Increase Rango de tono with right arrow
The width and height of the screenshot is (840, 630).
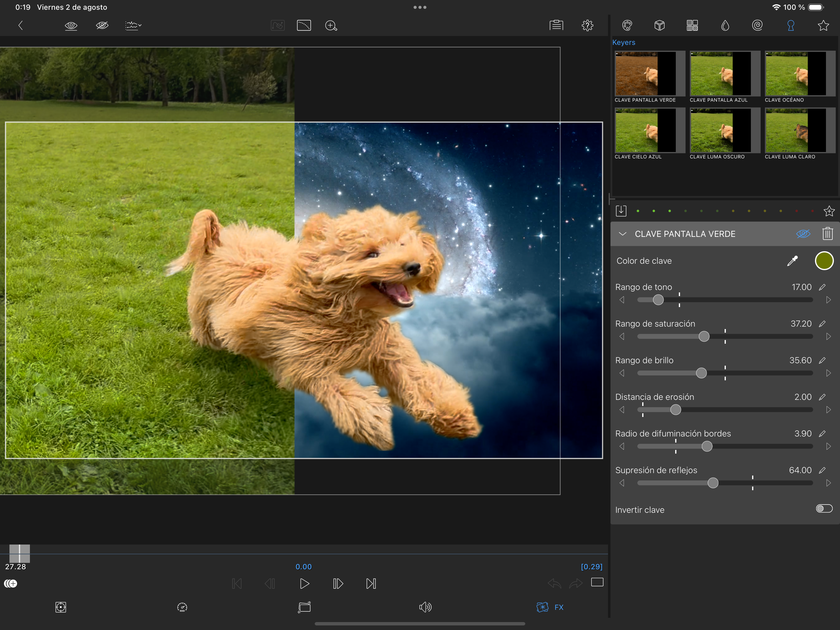tap(828, 300)
